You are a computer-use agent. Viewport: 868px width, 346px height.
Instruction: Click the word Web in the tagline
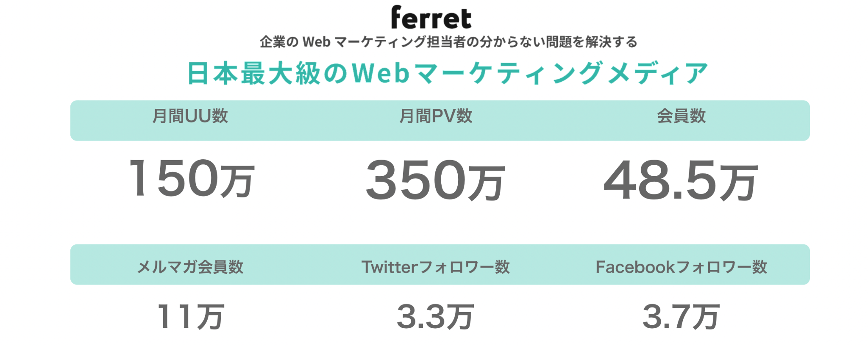(316, 42)
